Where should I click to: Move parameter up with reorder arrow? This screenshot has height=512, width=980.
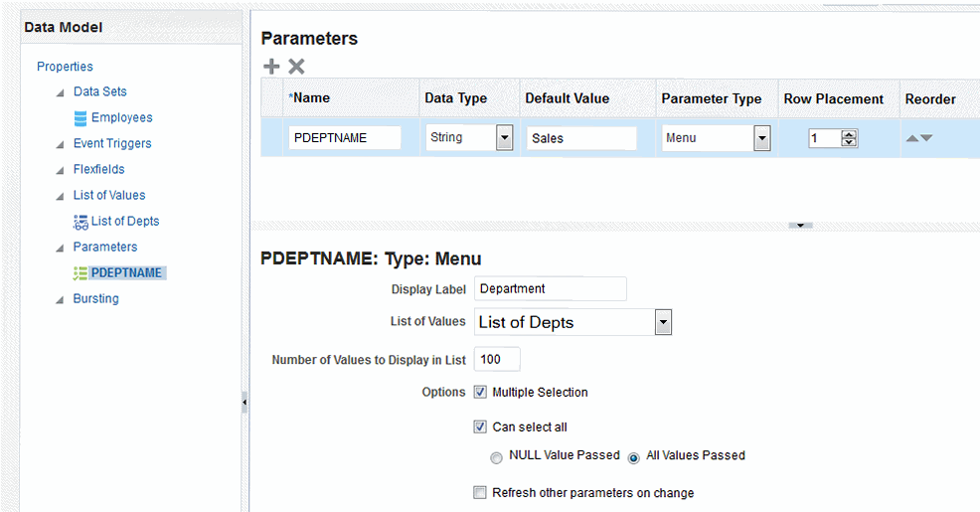[x=912, y=138]
